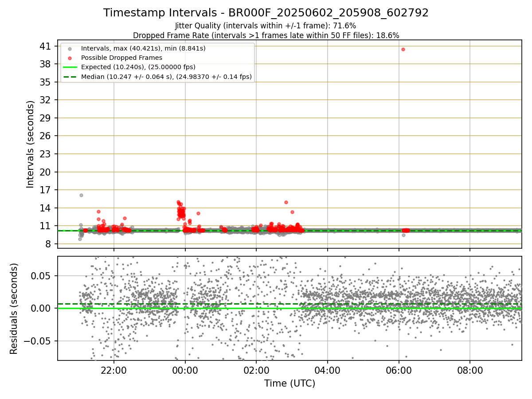The width and height of the screenshot is (532, 399).
Task: Click the isolated red point near 15 seconds before 03:00
Action: pyautogui.click(x=286, y=203)
